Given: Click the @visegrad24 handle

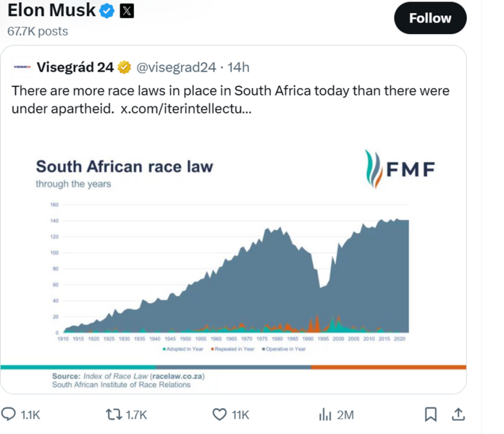Looking at the screenshot, I should coord(177,67).
